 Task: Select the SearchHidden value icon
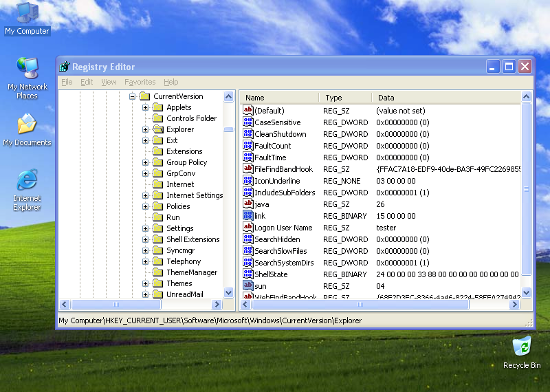point(248,239)
